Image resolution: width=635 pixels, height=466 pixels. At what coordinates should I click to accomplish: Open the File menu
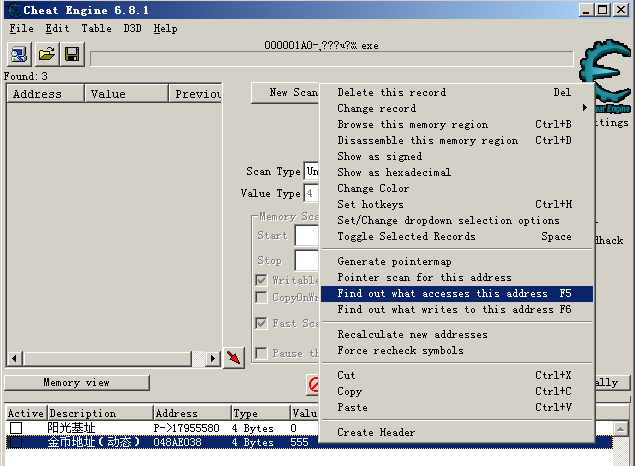[x=21, y=29]
